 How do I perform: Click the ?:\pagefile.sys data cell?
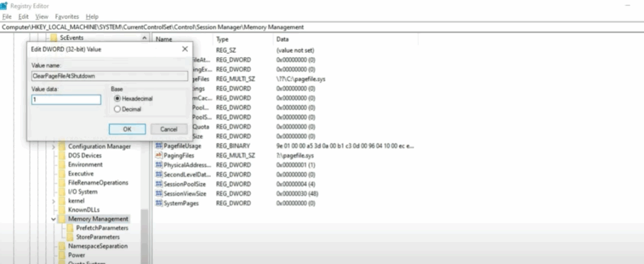(x=295, y=156)
